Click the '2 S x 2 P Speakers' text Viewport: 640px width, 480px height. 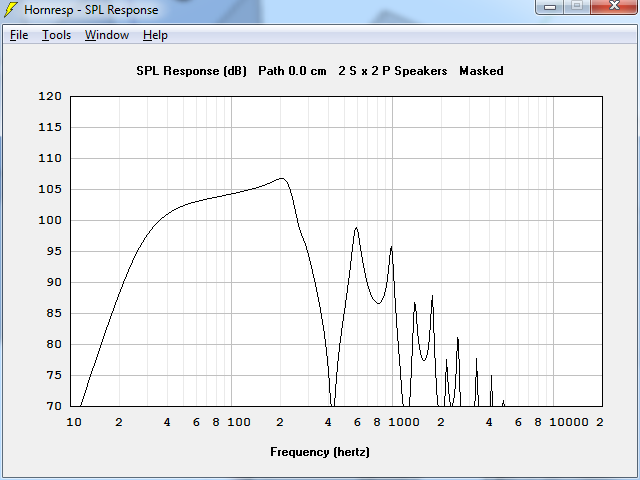pos(393,71)
